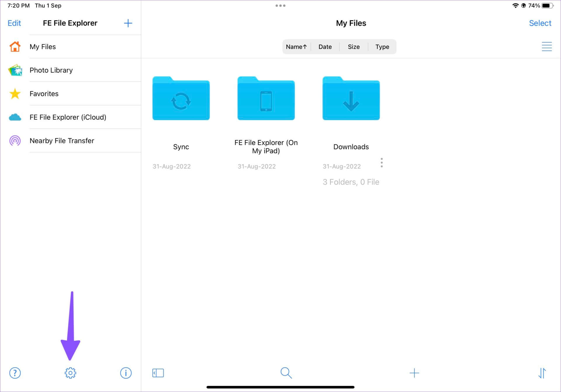
Task: Add new file using plus button
Action: click(x=414, y=373)
